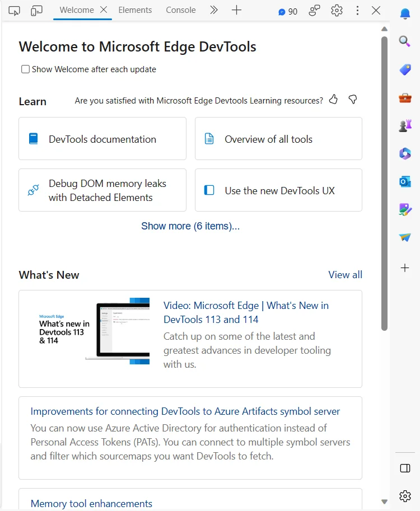Click the link icon on Debug DOM memory leaks

coord(33,190)
